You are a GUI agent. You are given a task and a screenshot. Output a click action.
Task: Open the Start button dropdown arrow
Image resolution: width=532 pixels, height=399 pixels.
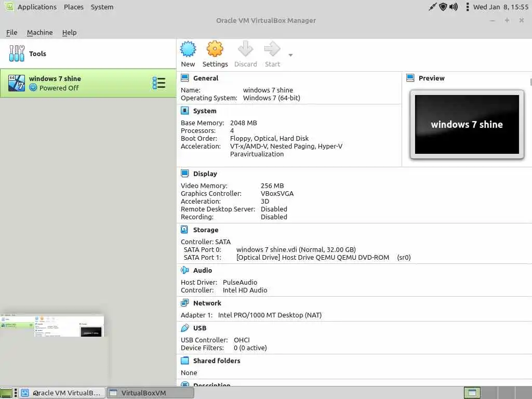coord(290,55)
